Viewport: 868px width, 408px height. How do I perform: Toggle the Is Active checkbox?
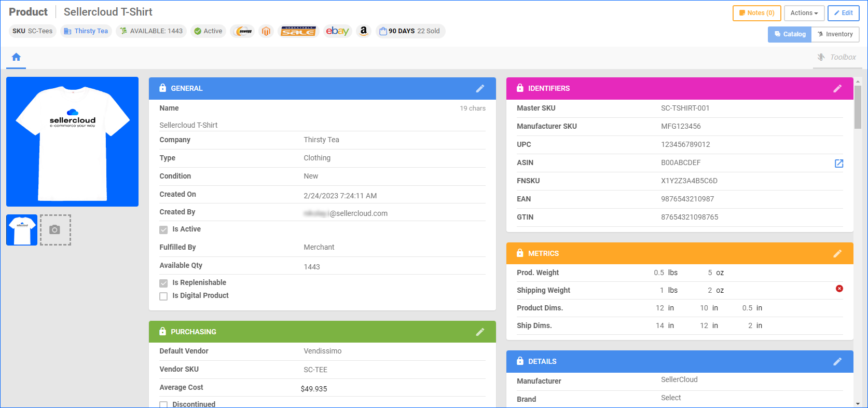point(163,229)
